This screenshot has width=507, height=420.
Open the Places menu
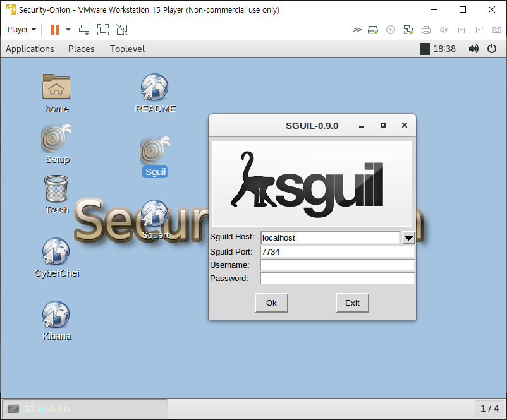pyautogui.click(x=81, y=49)
